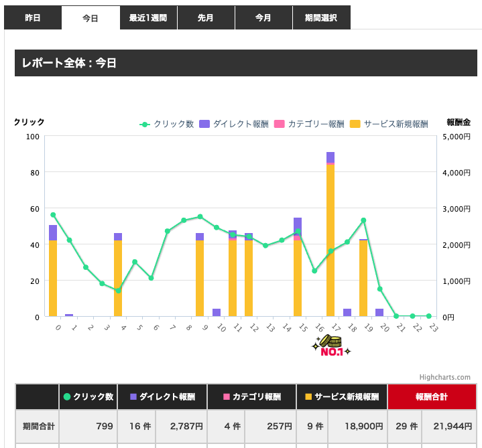Toggle ダイレクト報酬 series in chart legend
The width and height of the screenshot is (482, 448).
tap(234, 124)
